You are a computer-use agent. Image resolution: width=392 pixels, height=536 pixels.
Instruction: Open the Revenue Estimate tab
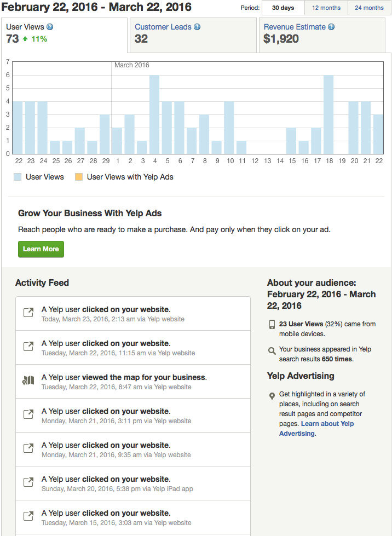pyautogui.click(x=322, y=35)
